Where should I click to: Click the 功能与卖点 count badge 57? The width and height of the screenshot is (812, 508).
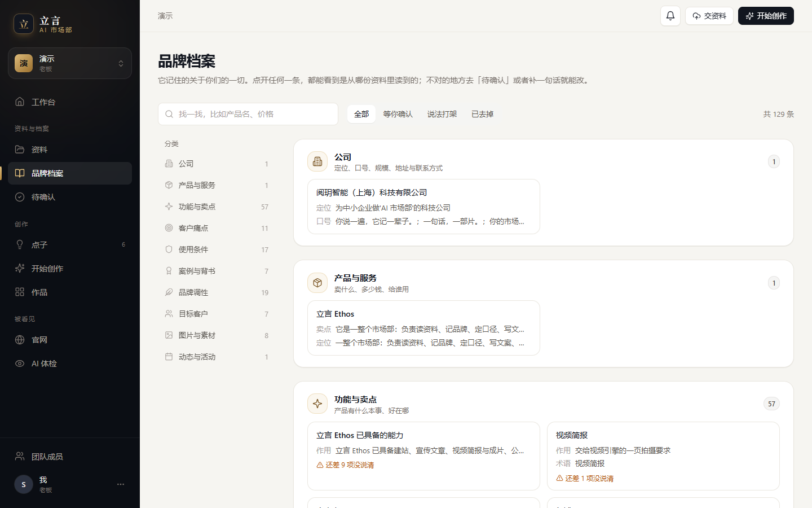coord(771,404)
